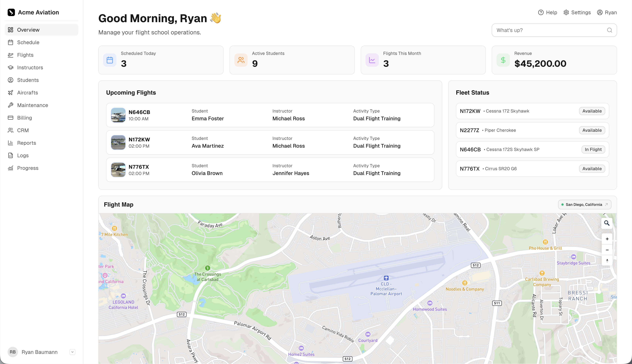Screen dimensions: 632x364
Task: Reset map compass orientation
Action: (607, 261)
